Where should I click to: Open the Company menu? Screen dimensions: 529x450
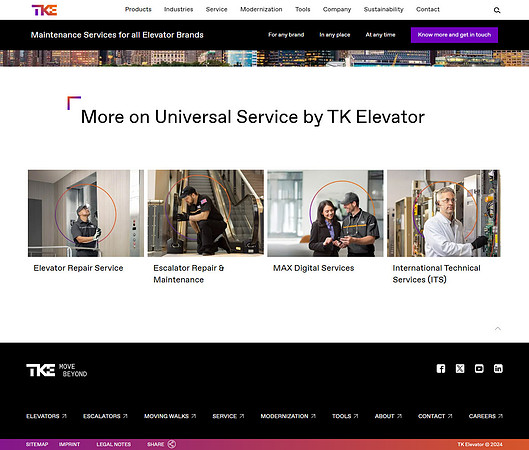click(x=337, y=9)
